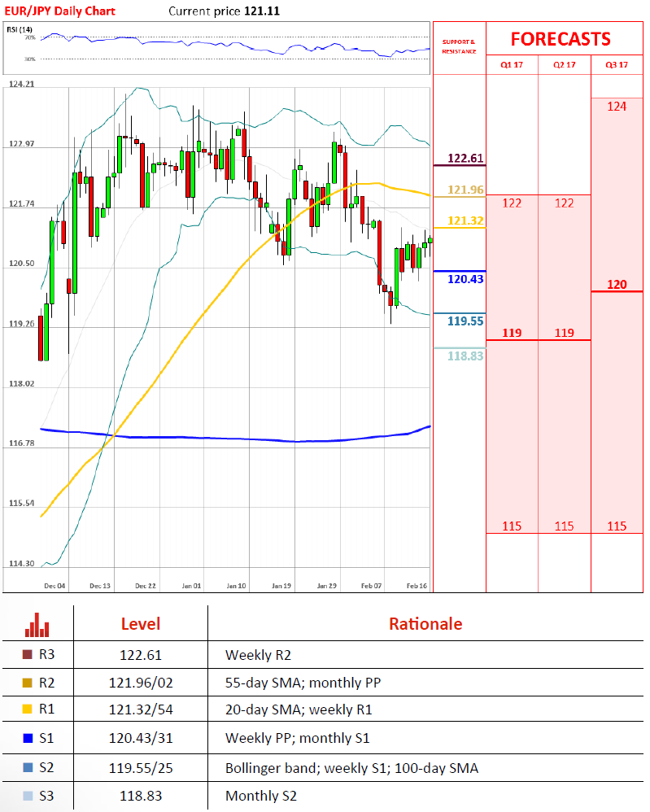The width and height of the screenshot is (650, 812).
Task: Click the Level column header
Action: [141, 624]
